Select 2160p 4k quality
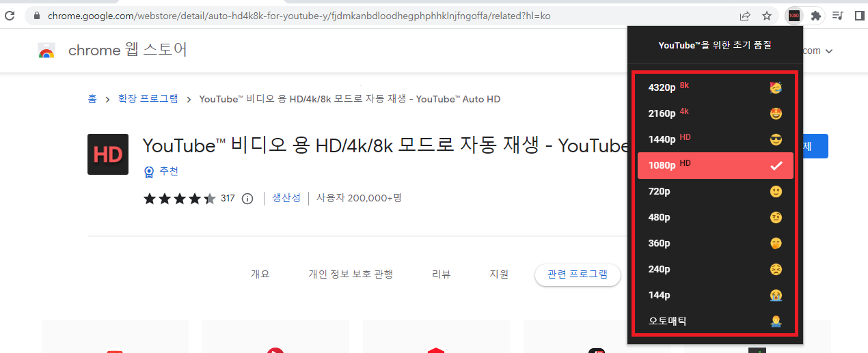This screenshot has height=353, width=868. pyautogui.click(x=715, y=113)
